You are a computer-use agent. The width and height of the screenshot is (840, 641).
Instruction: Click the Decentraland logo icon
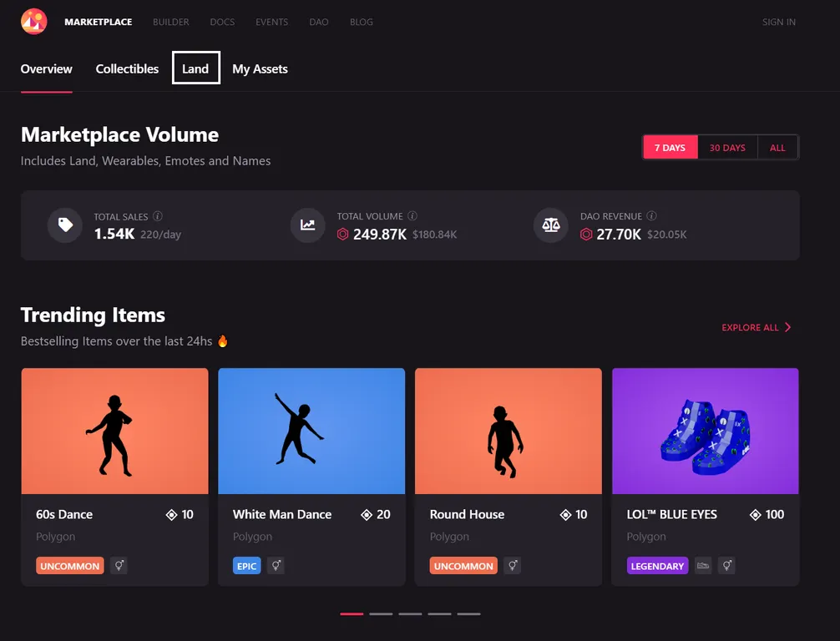33,22
